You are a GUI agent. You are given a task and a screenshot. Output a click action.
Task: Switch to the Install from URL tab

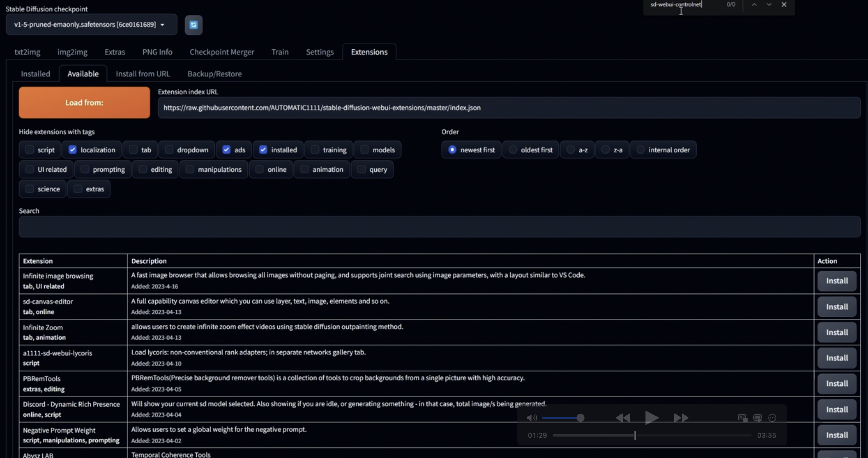(143, 74)
